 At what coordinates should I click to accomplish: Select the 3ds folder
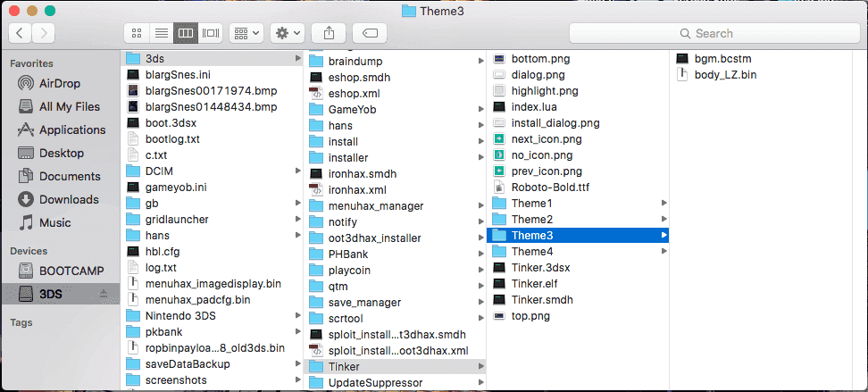click(x=212, y=58)
